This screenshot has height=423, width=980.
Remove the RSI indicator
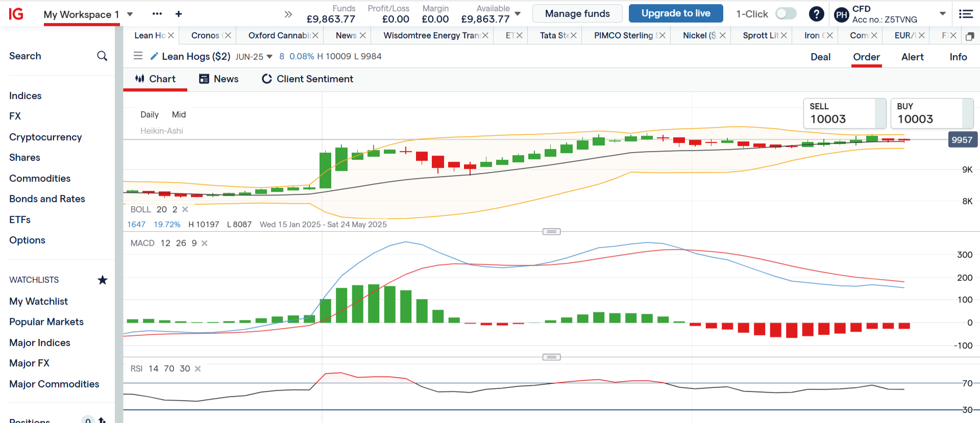[198, 369]
